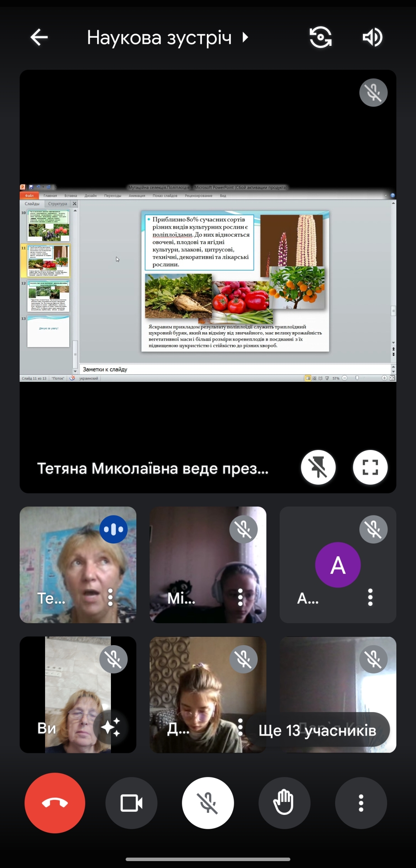Tap the back arrow icon

[39, 37]
